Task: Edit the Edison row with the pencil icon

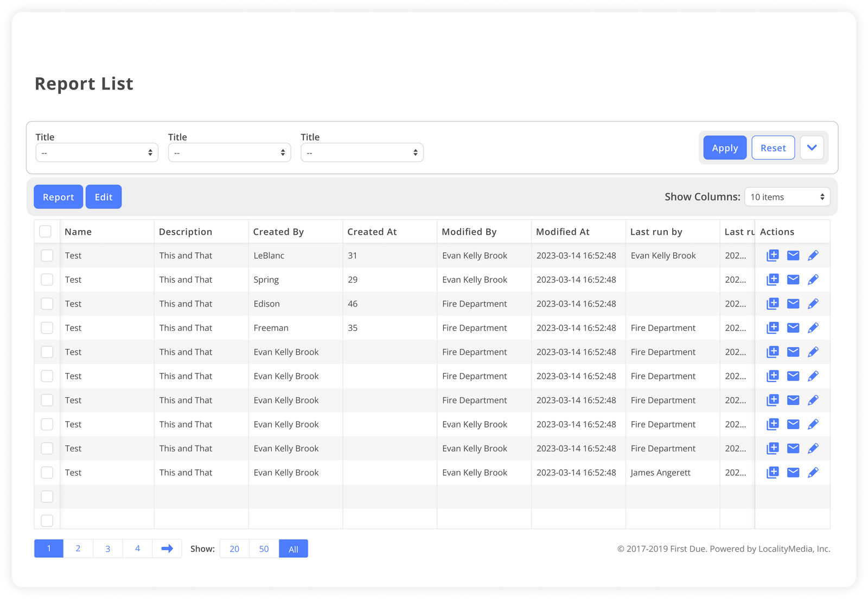Action: coord(813,304)
